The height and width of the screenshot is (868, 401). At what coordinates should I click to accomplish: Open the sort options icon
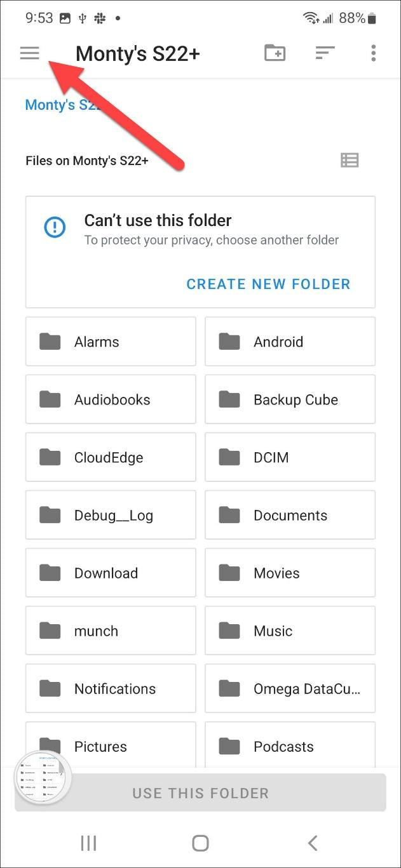tap(325, 53)
